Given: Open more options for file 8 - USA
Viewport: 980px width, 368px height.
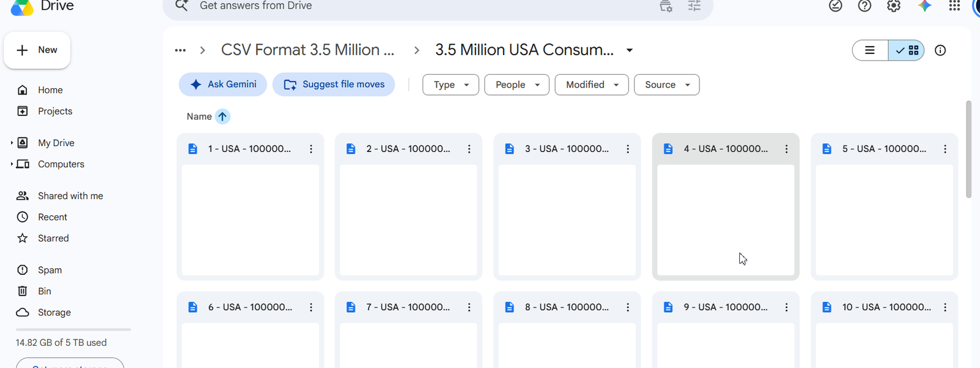Looking at the screenshot, I should click(x=628, y=307).
